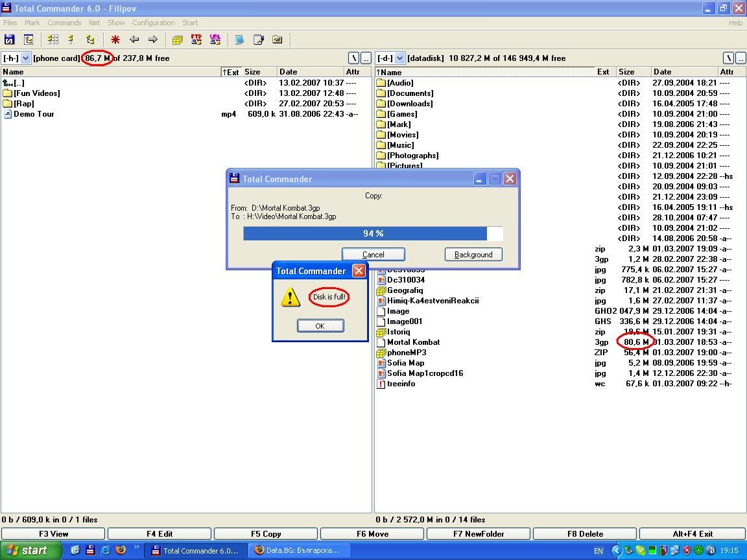Open the FTP connect toolbar icon
This screenshot has width=747, height=560.
(x=196, y=40)
